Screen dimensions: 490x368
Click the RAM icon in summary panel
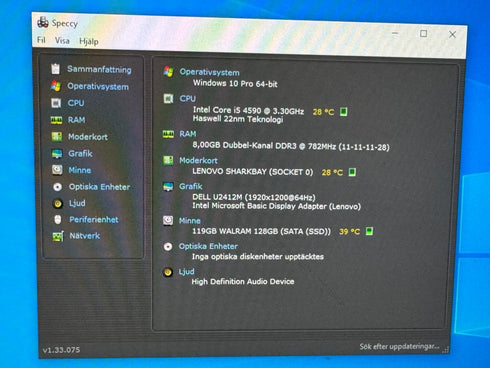[x=168, y=134]
